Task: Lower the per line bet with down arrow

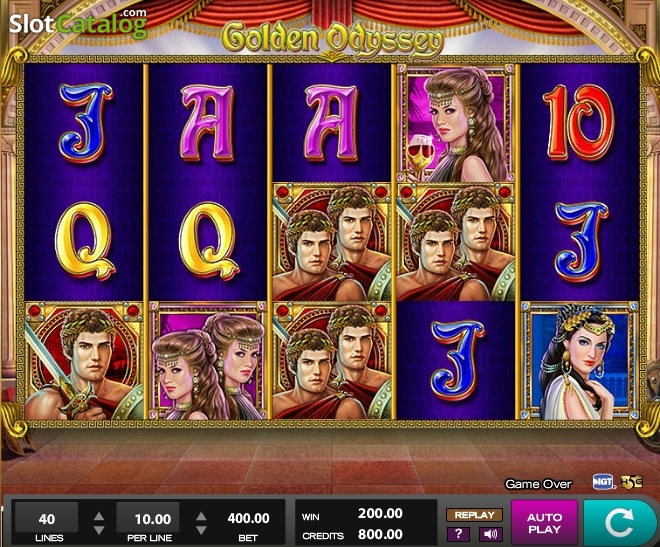Action: (x=201, y=530)
